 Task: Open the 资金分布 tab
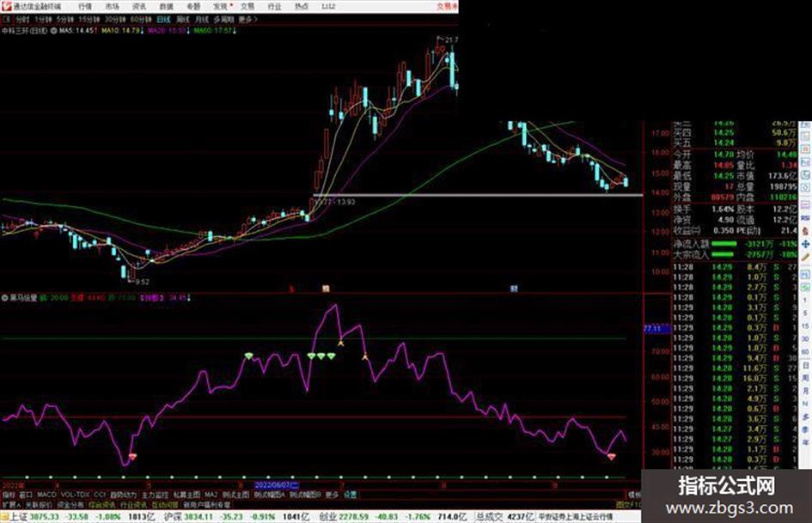(70, 504)
